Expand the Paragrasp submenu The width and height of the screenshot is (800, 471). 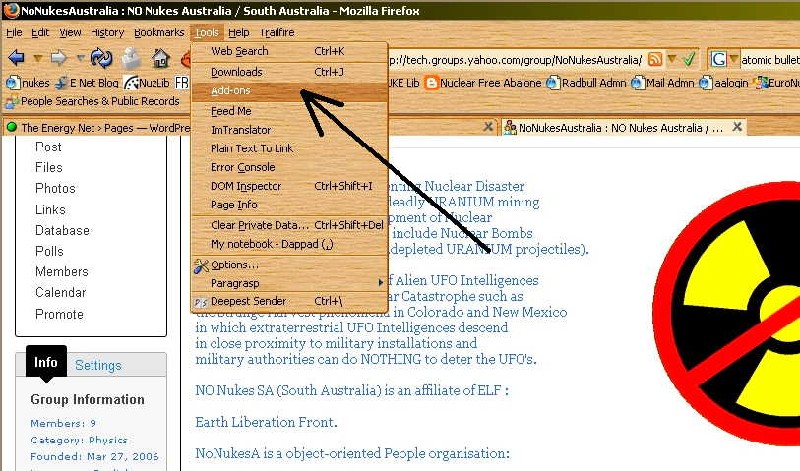click(289, 283)
